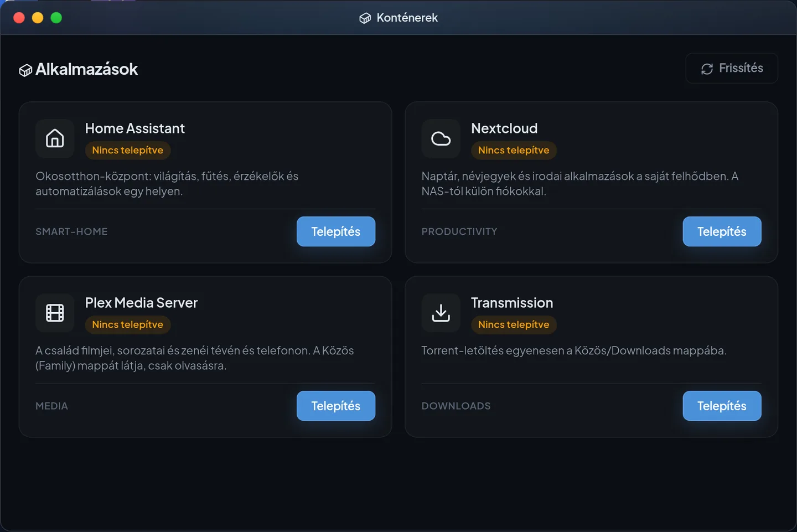Image resolution: width=797 pixels, height=532 pixels.
Task: Click the Transmission download icon
Action: 441,313
